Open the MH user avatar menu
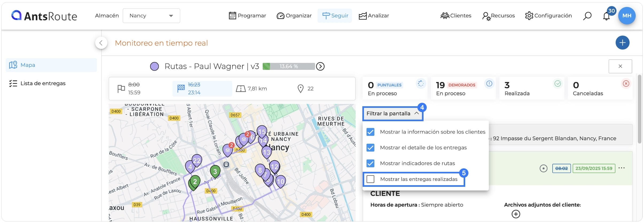 tap(627, 16)
